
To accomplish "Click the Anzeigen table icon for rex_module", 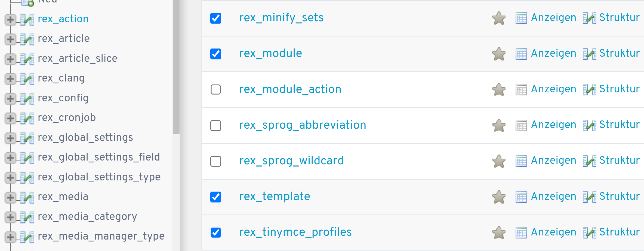I will [x=521, y=54].
